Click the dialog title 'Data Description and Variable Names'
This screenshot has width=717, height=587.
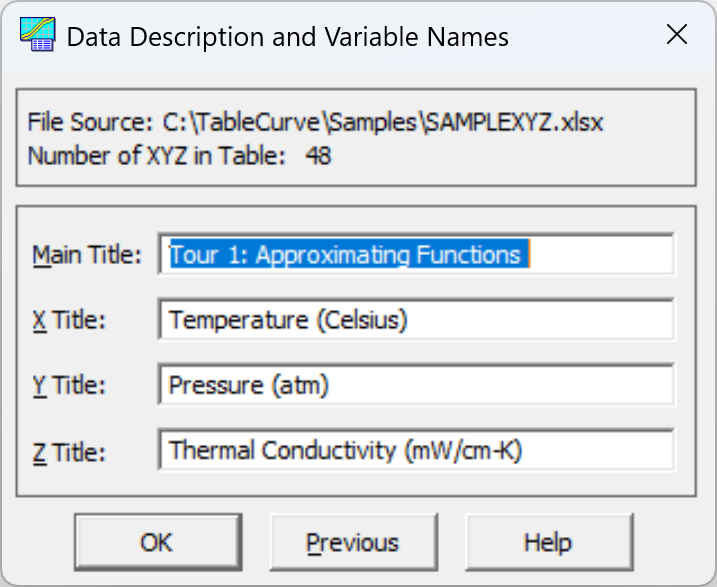click(x=288, y=37)
